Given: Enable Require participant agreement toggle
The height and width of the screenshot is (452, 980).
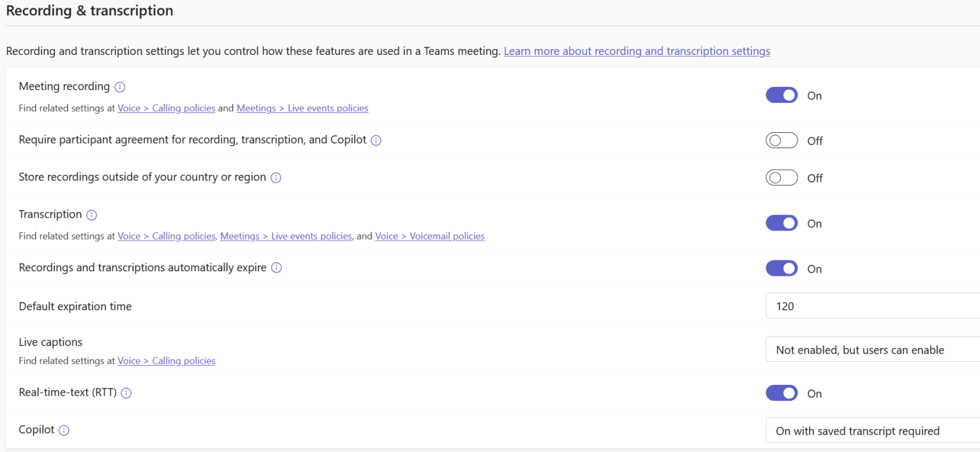Looking at the screenshot, I should [x=782, y=140].
